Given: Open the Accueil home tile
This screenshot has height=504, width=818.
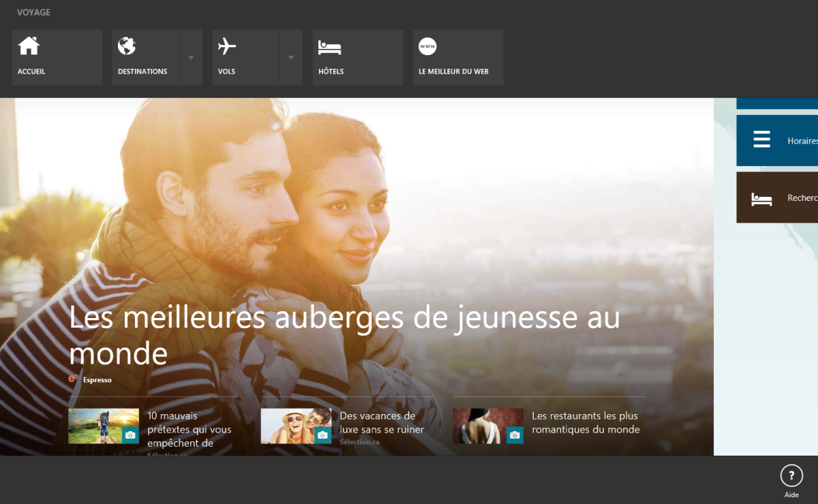Looking at the screenshot, I should (x=57, y=57).
